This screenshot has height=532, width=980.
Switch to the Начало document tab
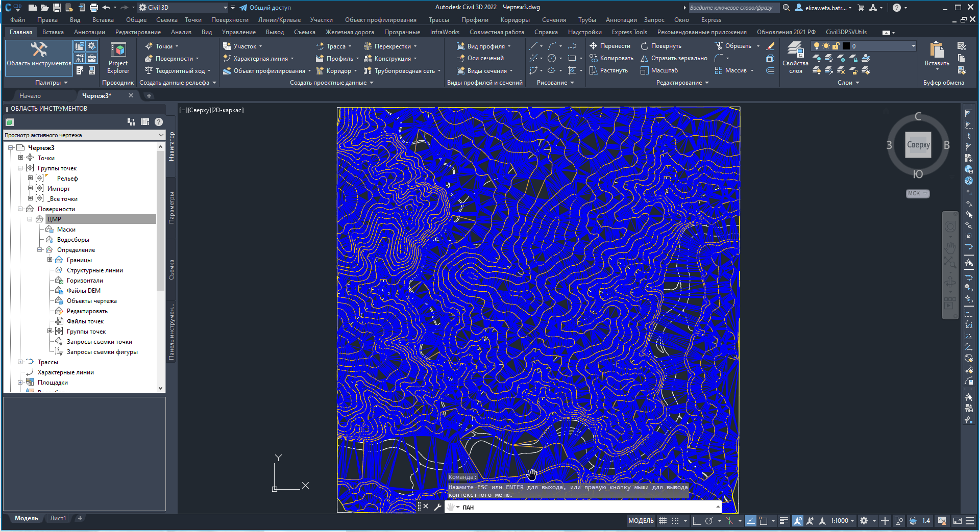(x=30, y=96)
